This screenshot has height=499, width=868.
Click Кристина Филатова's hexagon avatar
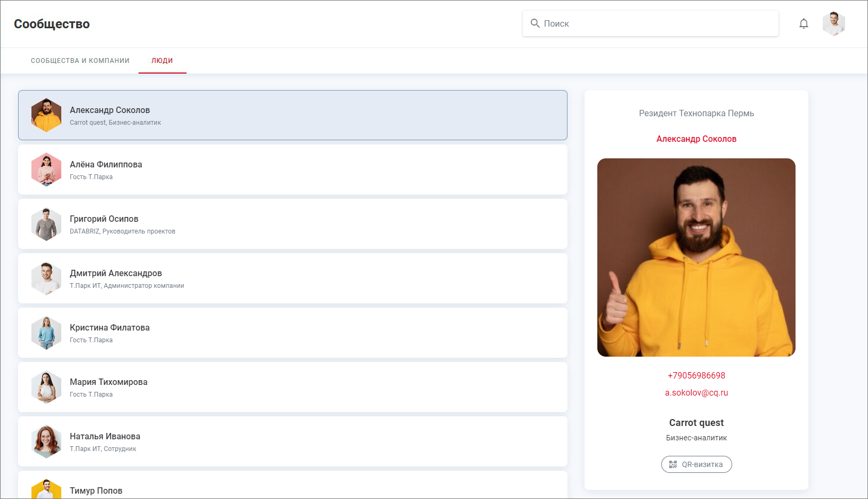[46, 333]
